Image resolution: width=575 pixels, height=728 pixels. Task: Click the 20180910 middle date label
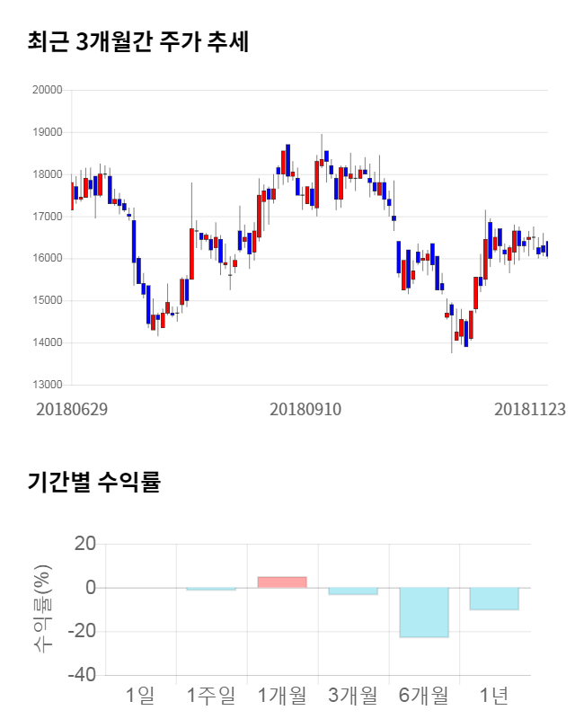click(305, 409)
